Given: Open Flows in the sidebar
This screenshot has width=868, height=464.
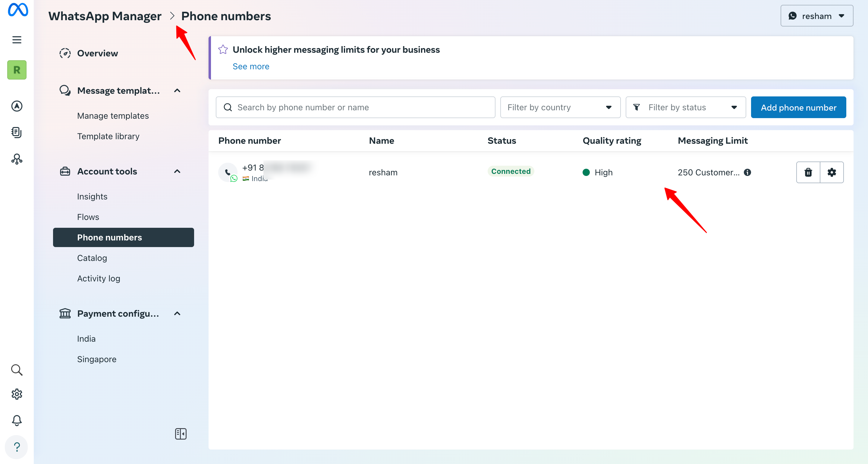Looking at the screenshot, I should click(x=88, y=217).
